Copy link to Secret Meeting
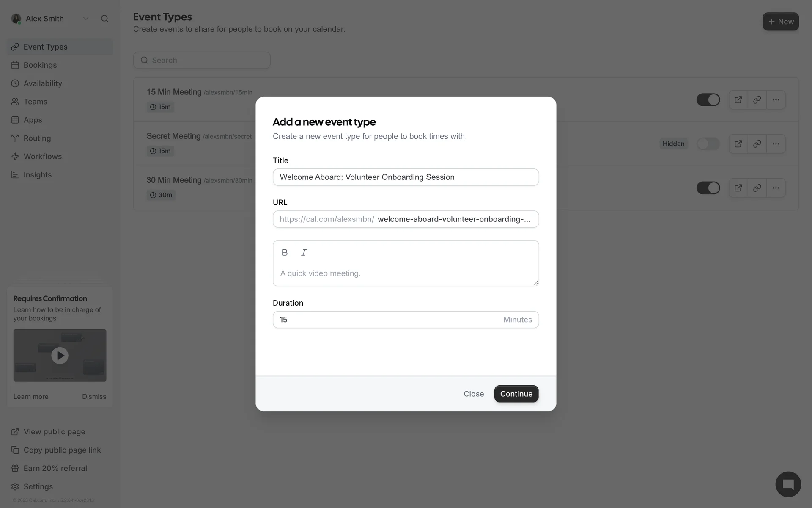 [x=757, y=144]
